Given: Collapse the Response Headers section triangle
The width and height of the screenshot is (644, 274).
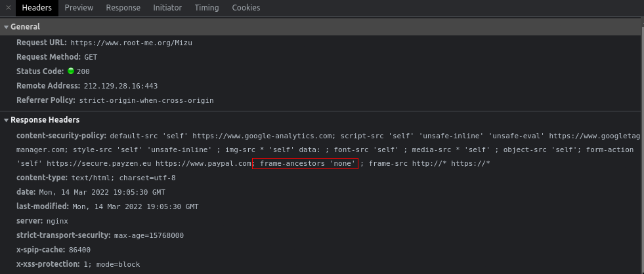Looking at the screenshot, I should point(6,120).
